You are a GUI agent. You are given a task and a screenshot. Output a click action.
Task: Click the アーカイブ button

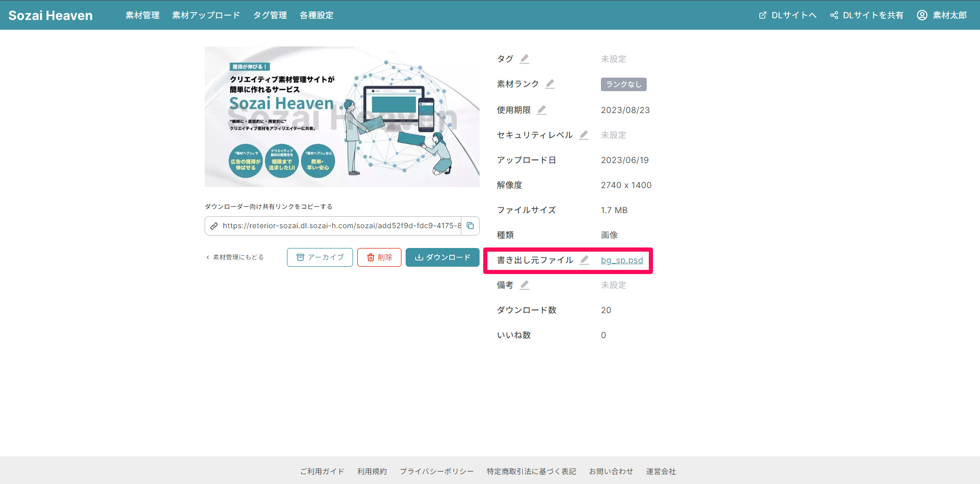point(320,257)
